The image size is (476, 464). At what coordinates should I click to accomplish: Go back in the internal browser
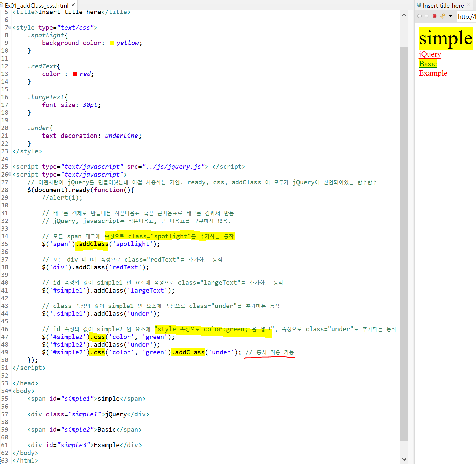tap(419, 16)
